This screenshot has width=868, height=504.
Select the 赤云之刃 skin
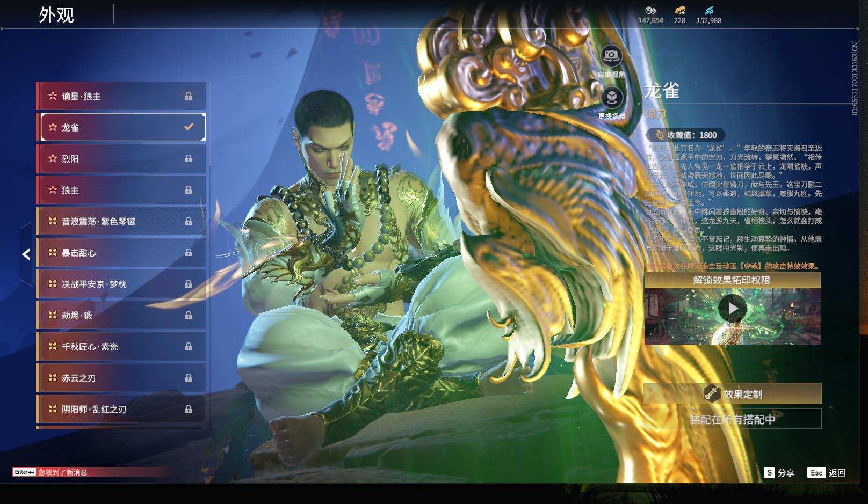coord(121,378)
